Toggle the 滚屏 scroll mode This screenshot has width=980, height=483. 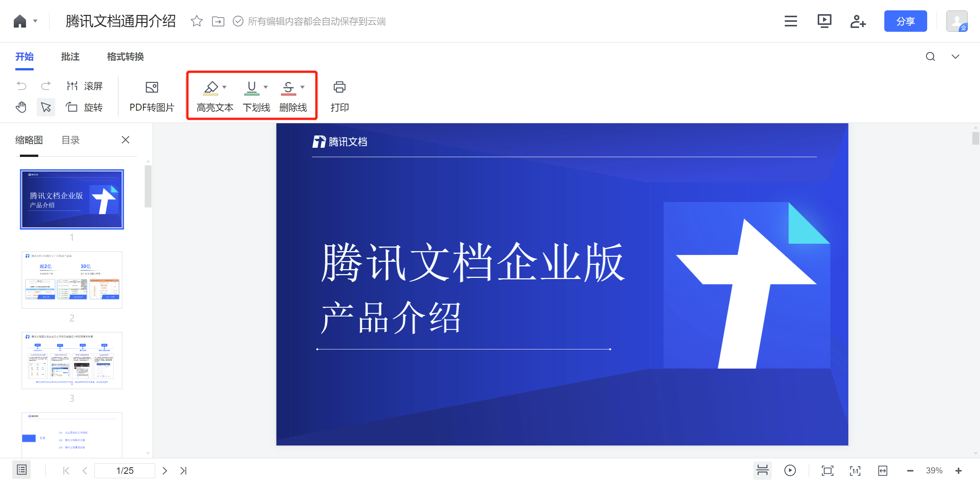(x=84, y=86)
